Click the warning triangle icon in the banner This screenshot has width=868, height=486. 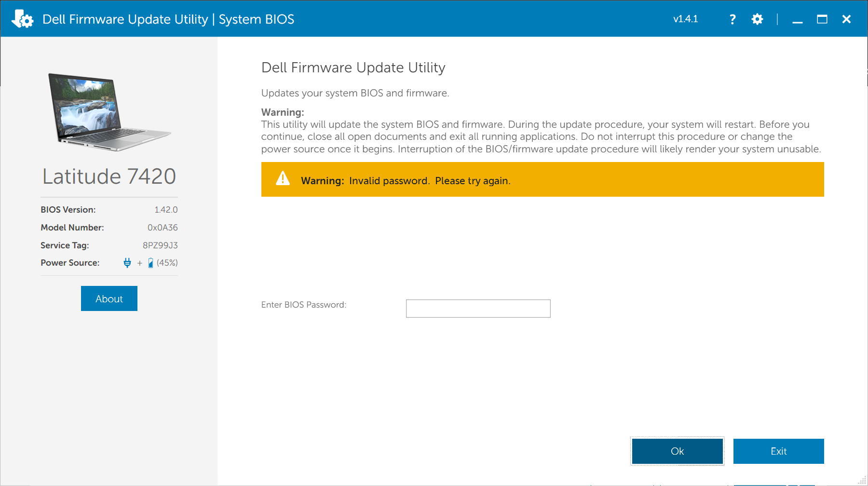coord(283,179)
